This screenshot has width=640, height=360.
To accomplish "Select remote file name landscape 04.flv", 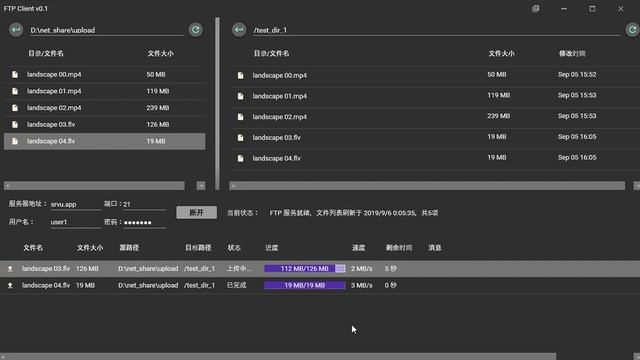I will [276, 158].
